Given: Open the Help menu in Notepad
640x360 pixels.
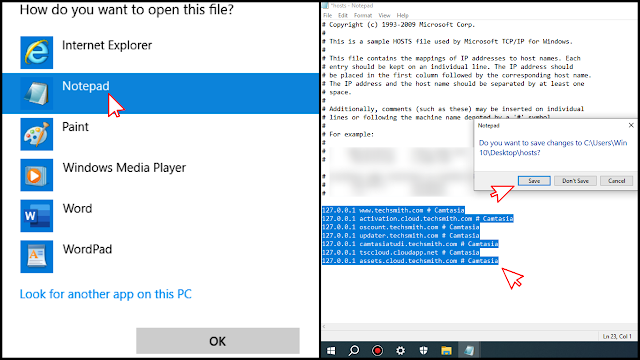Looking at the screenshot, I should coord(402,16).
